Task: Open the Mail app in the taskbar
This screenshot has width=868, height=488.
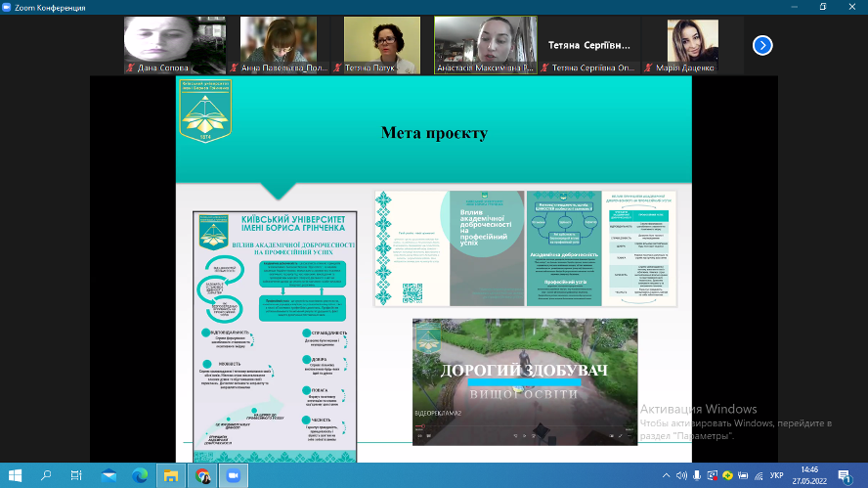Action: (x=108, y=475)
